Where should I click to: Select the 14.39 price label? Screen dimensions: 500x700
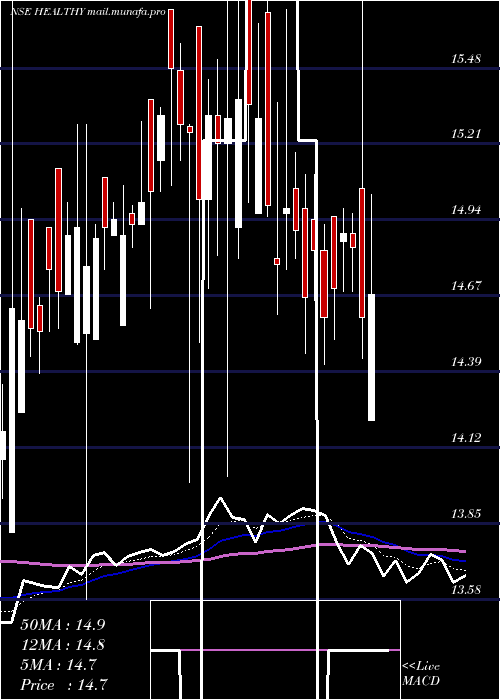pyautogui.click(x=466, y=361)
